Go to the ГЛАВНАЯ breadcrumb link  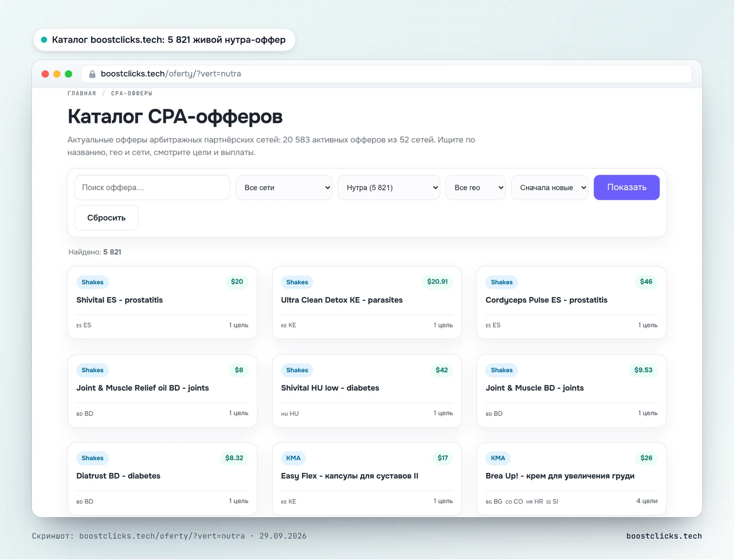pos(82,94)
